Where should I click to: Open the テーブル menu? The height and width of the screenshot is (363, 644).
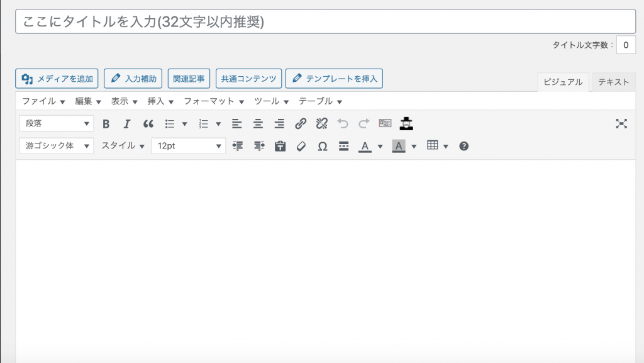[320, 101]
